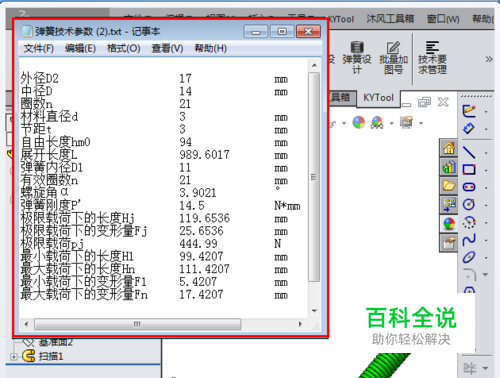Open dropdown arrow beside Smart Dimension tool
Viewport: 500px width, 378px height.
click(486, 129)
